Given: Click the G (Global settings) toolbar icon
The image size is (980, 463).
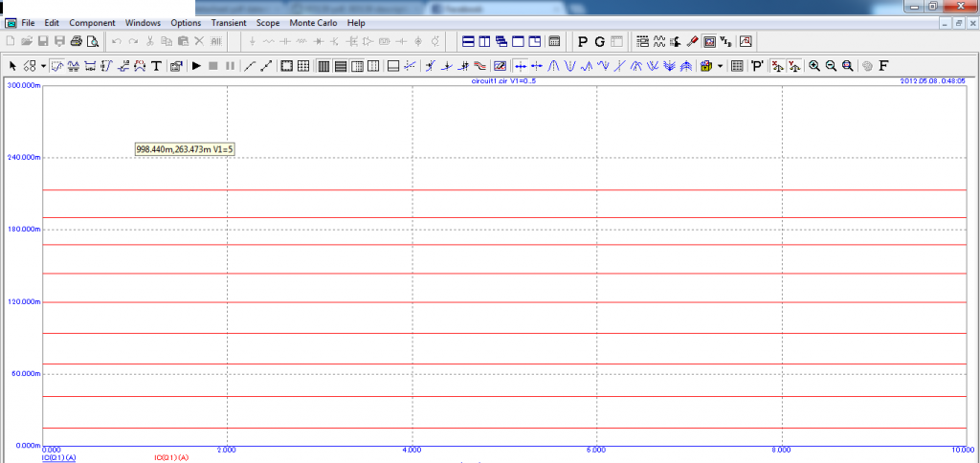Looking at the screenshot, I should (599, 42).
